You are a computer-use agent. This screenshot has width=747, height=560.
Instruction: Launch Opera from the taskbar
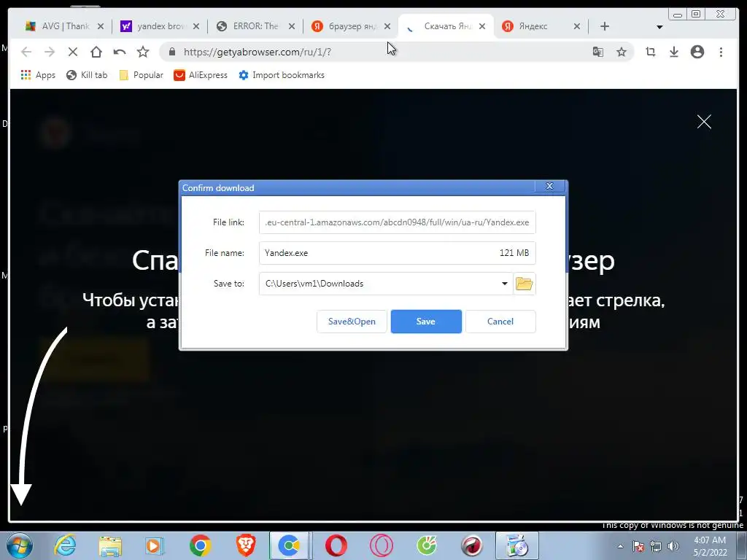pos(336,545)
